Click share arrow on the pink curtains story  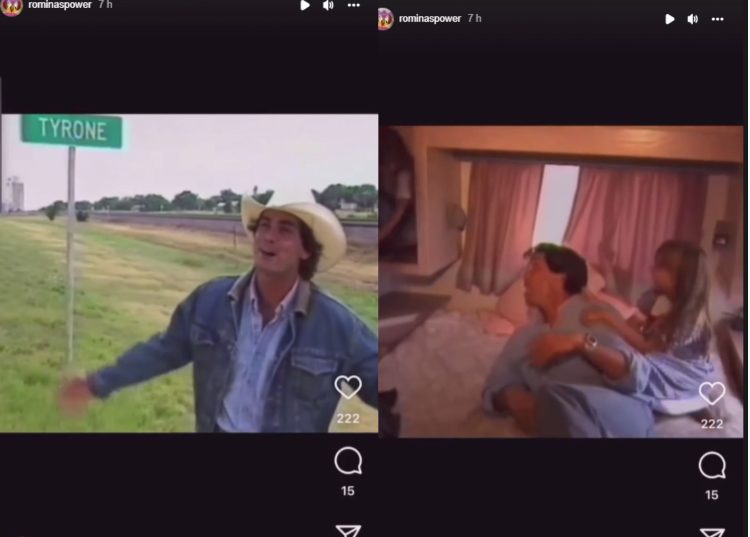pos(711,532)
